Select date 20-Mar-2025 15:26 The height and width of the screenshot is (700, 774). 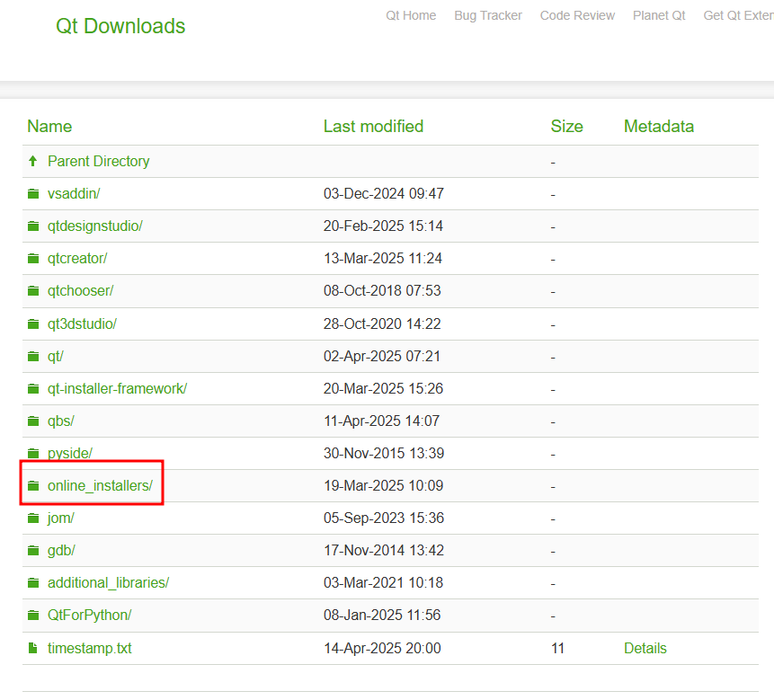tap(383, 389)
